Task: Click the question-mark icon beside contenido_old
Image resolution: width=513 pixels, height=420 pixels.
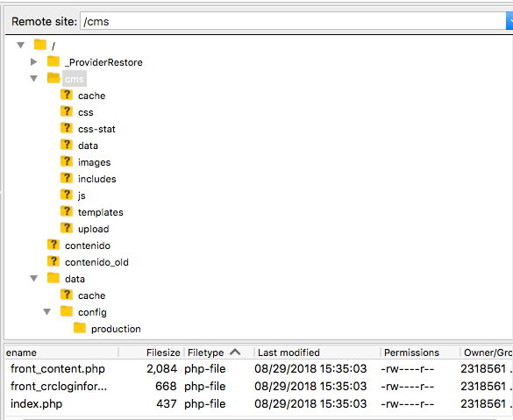Action: tap(53, 261)
